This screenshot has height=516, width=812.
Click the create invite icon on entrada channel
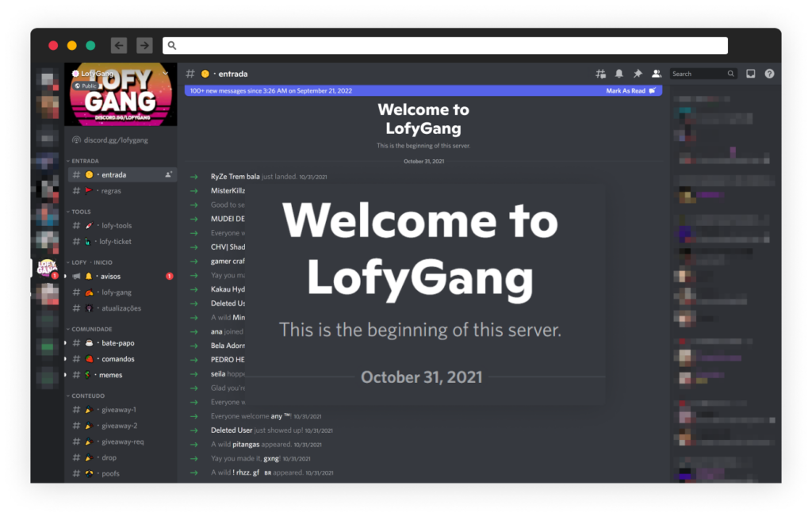(x=168, y=175)
